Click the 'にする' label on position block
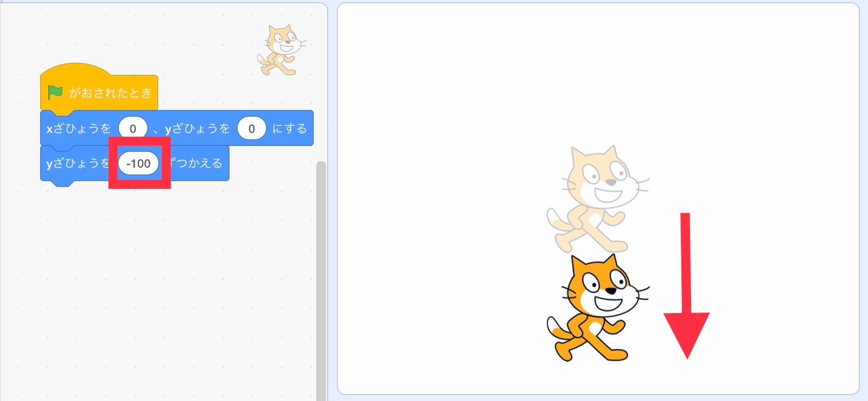 coord(289,129)
